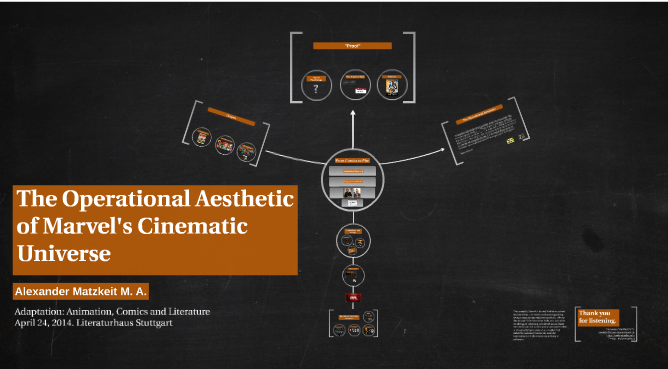Click the orange heading of tilted left frame
This screenshot has height=369, width=668.
click(231, 117)
